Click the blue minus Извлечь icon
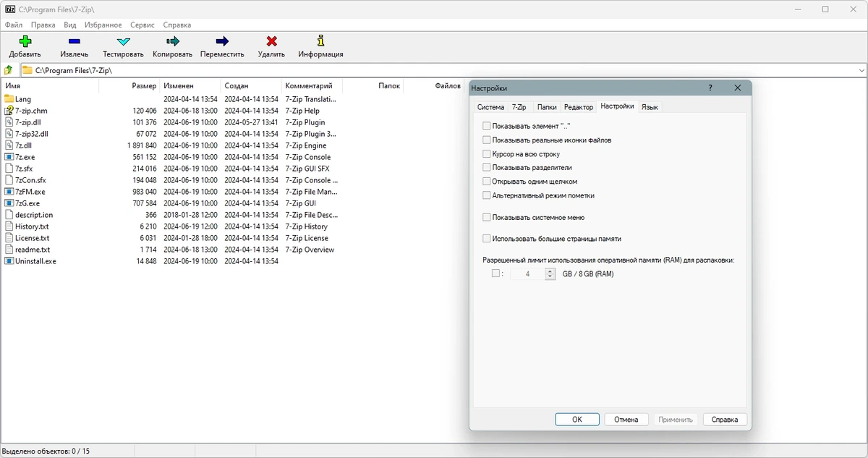Screen dimensions: 868x458 (x=74, y=41)
